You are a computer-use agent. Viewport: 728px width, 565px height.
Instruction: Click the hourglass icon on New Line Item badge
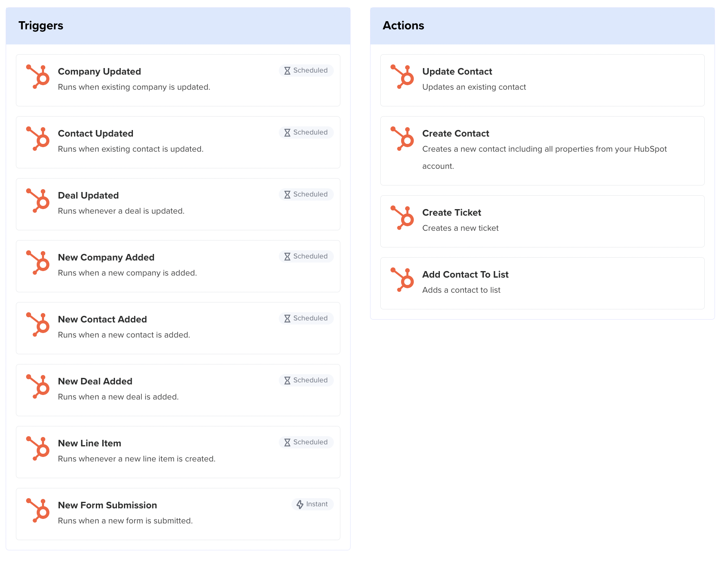[287, 442]
